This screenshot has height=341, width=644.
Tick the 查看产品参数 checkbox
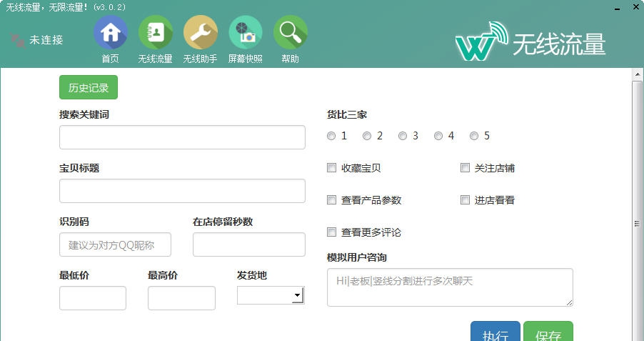point(331,200)
